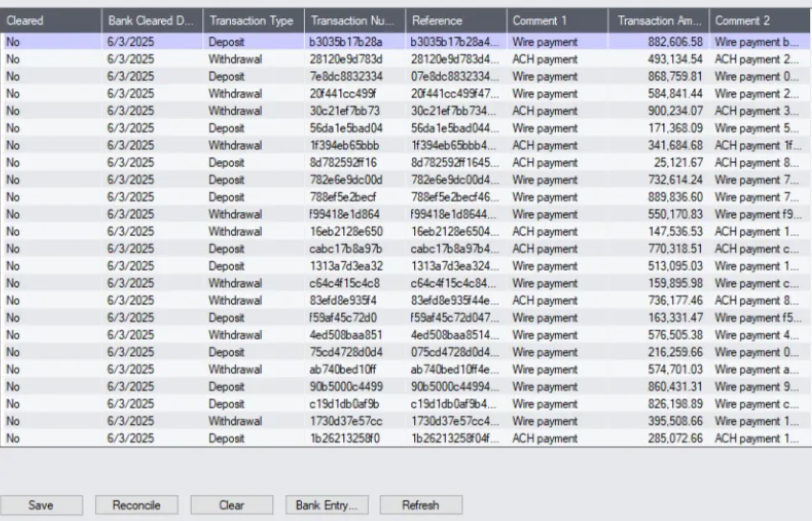This screenshot has width=812, height=521.
Task: Sort by the Bank Cleared Date header
Action: tap(151, 21)
